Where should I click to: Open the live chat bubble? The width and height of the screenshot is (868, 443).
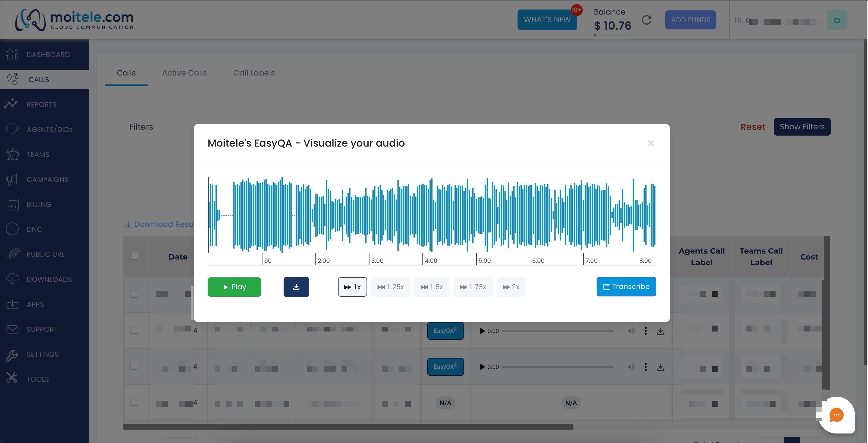click(x=836, y=415)
